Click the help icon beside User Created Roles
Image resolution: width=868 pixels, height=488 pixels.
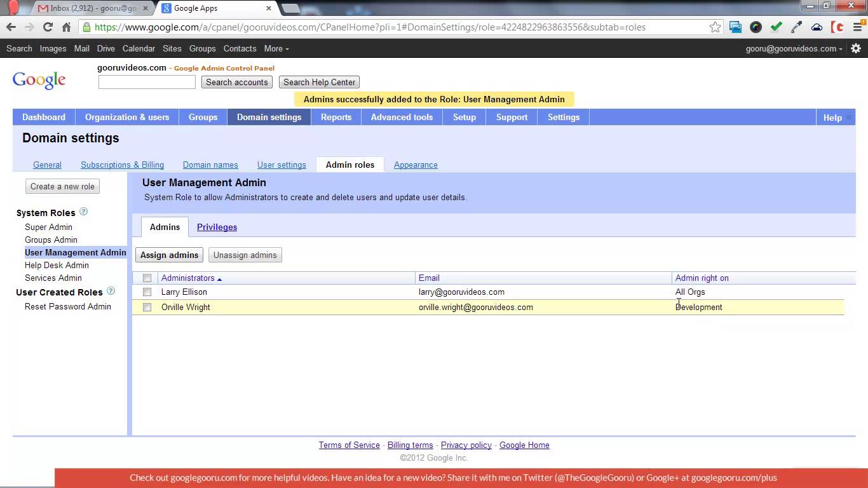(111, 291)
